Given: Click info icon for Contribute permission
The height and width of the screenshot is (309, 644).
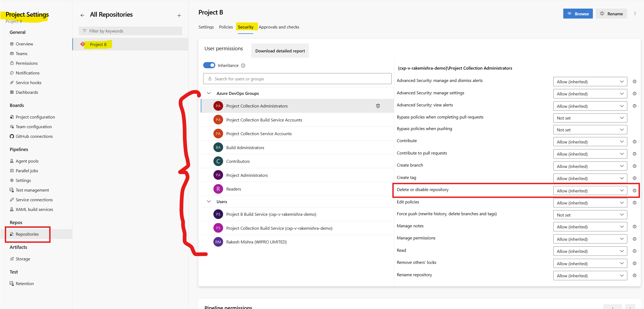Looking at the screenshot, I should (634, 142).
